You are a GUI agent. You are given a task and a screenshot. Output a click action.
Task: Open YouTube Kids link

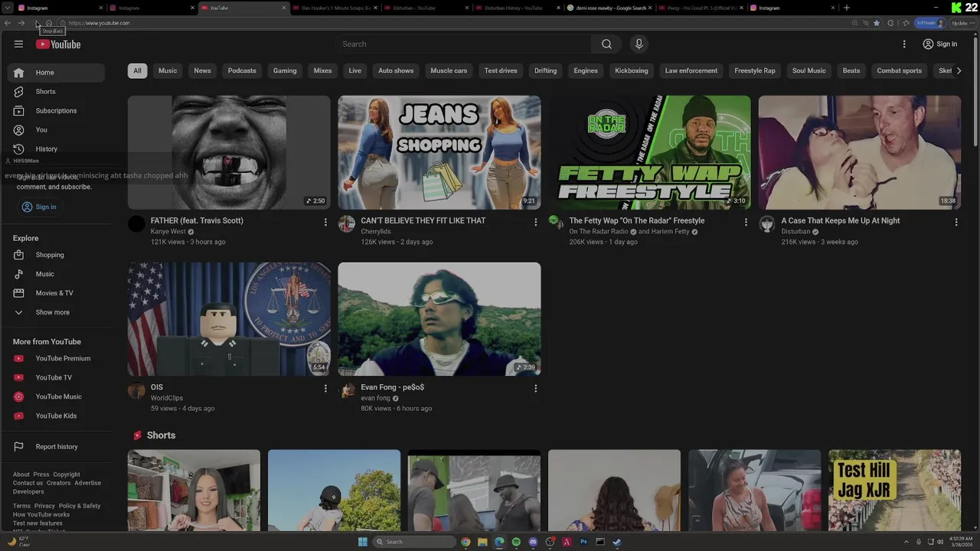pyautogui.click(x=56, y=416)
